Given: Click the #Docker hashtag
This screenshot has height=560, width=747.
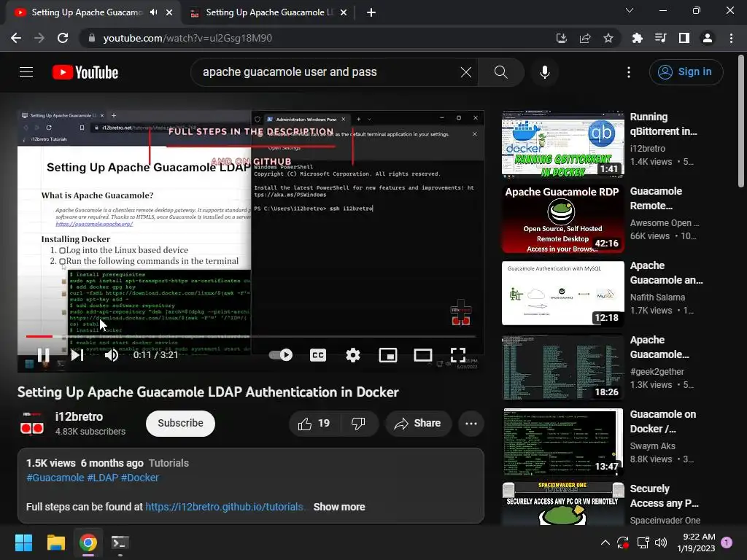Looking at the screenshot, I should [139, 478].
